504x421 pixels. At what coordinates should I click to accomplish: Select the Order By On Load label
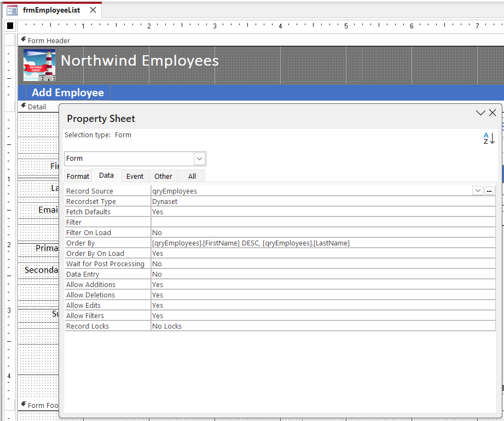[95, 253]
